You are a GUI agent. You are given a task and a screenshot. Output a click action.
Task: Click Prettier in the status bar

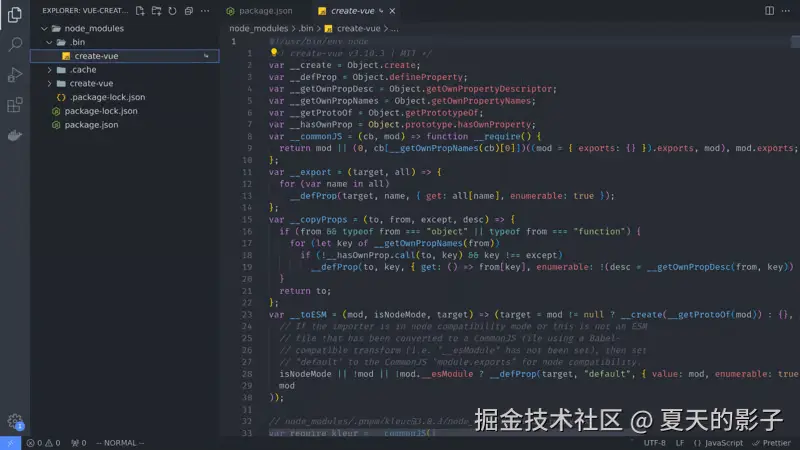point(771,443)
